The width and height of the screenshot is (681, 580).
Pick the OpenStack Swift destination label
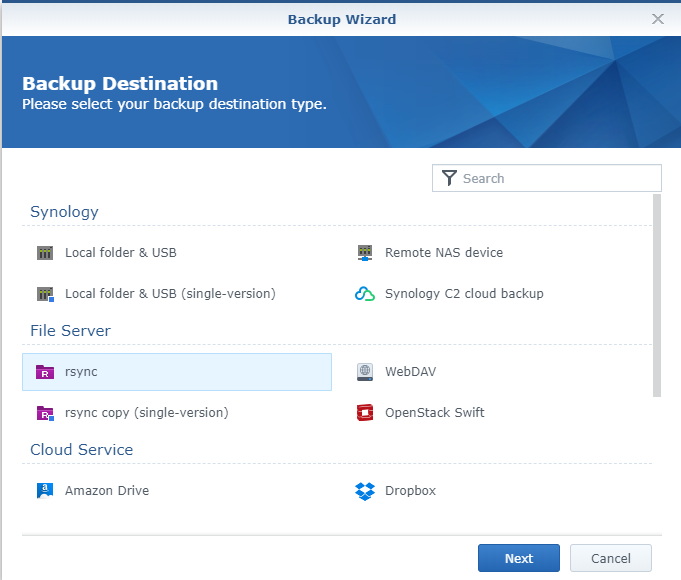pyautogui.click(x=434, y=413)
